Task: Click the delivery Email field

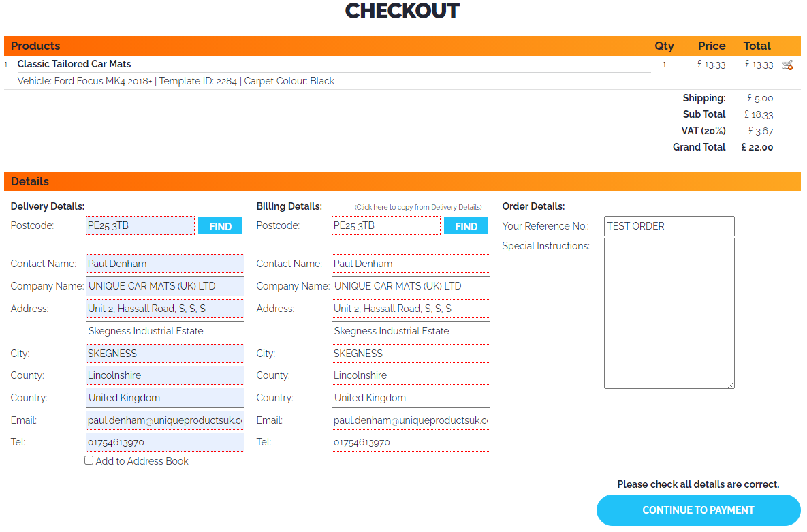Action: pos(165,420)
